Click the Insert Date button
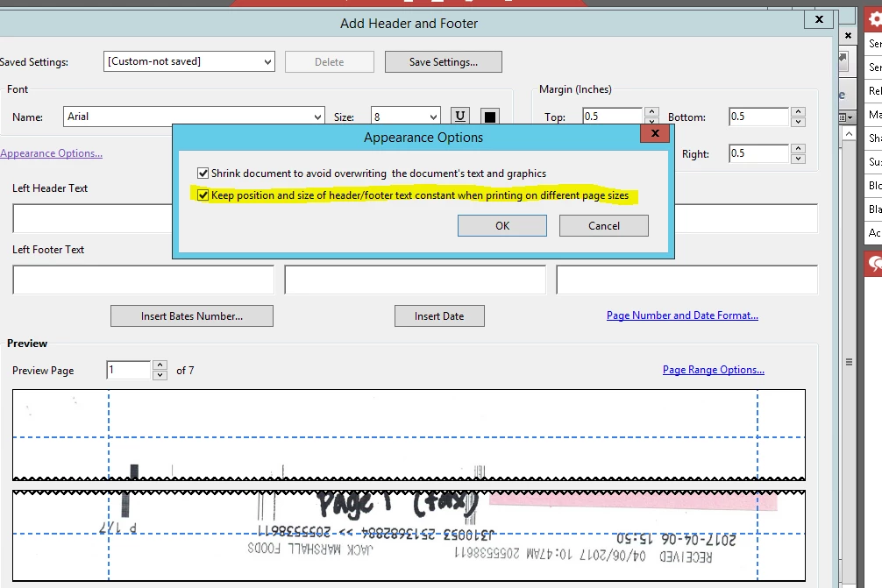882x588 pixels. 439,316
